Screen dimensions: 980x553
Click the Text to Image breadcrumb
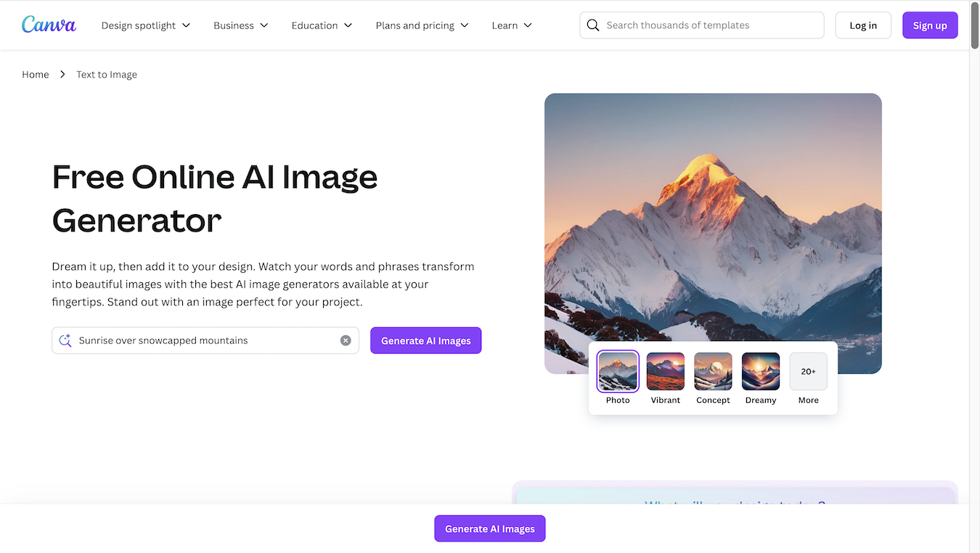point(107,74)
